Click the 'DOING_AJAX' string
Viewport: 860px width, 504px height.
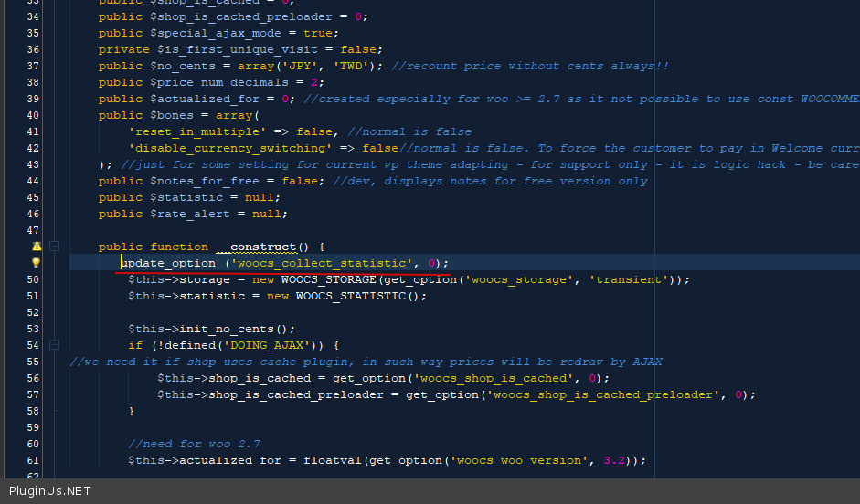(x=270, y=345)
